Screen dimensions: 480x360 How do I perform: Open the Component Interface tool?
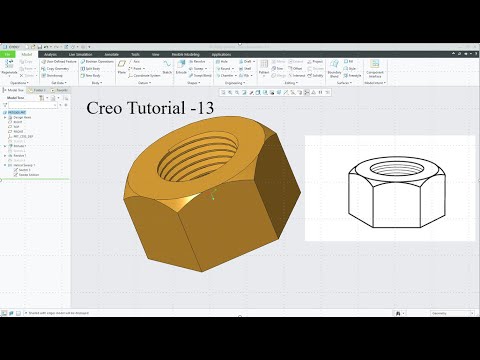(375, 68)
